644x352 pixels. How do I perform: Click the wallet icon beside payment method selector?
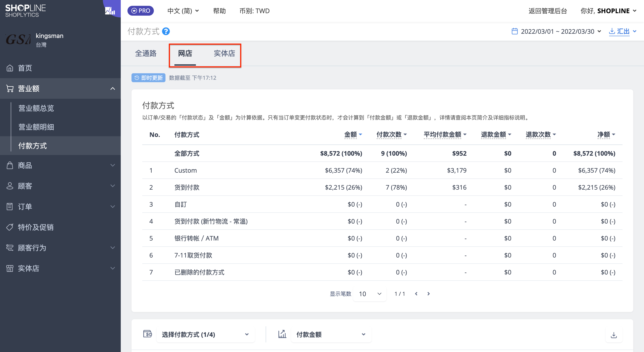pyautogui.click(x=148, y=334)
